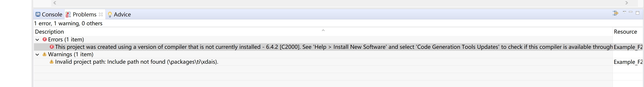Open the Advice tab
This screenshot has width=644, height=87.
tap(122, 14)
